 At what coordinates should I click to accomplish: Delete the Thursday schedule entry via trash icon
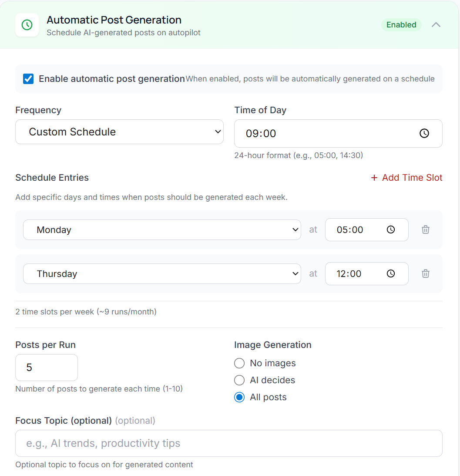point(425,273)
